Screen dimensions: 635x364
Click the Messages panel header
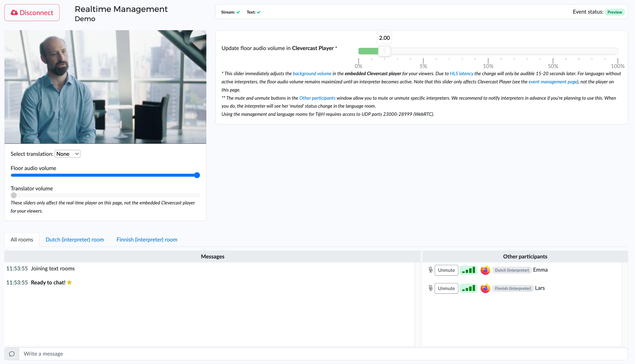coord(212,257)
